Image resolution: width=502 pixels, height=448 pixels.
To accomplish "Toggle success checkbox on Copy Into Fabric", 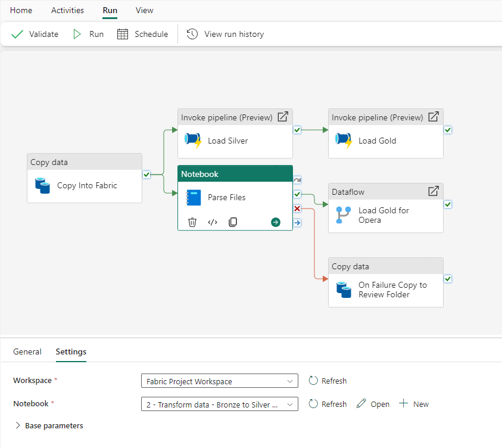I will click(146, 174).
